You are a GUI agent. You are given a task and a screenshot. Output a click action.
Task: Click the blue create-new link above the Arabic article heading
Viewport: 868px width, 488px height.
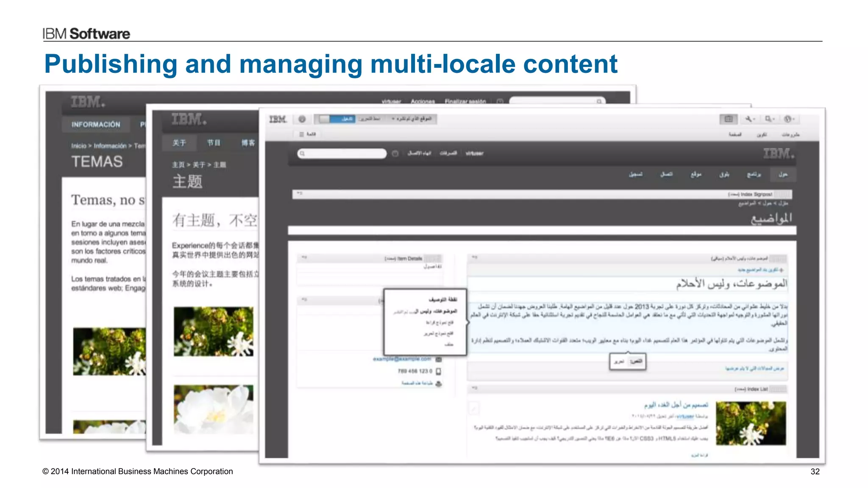pos(761,270)
